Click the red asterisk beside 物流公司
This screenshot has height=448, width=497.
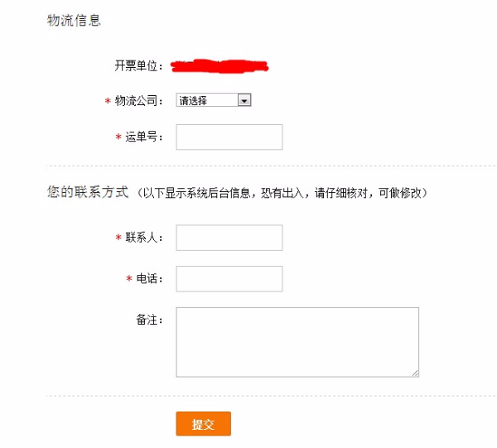coord(108,101)
